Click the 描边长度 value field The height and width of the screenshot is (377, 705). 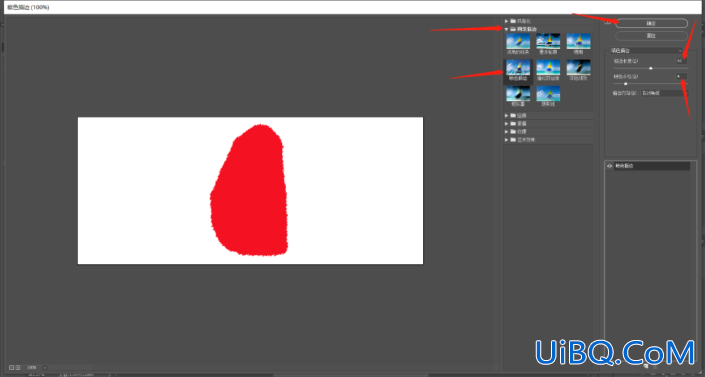(x=681, y=61)
